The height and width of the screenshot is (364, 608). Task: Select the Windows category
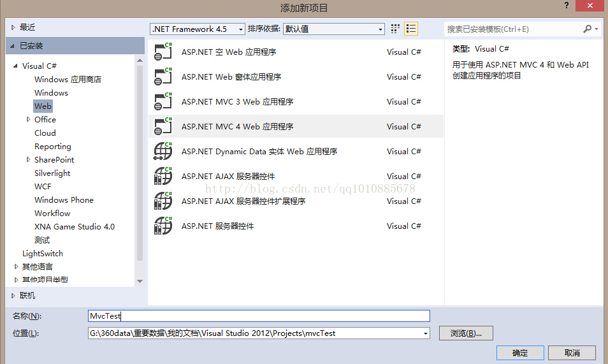pos(51,92)
